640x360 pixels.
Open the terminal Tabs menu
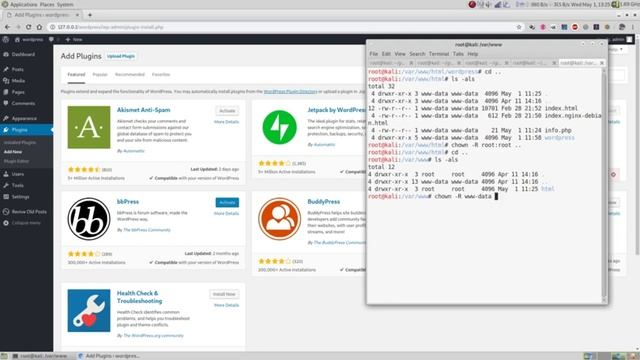point(458,54)
